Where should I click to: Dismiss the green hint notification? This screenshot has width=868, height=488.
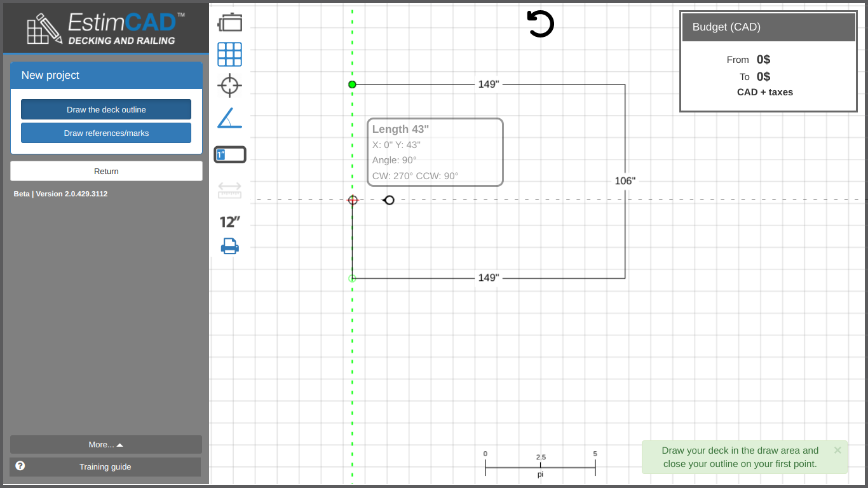[837, 450]
